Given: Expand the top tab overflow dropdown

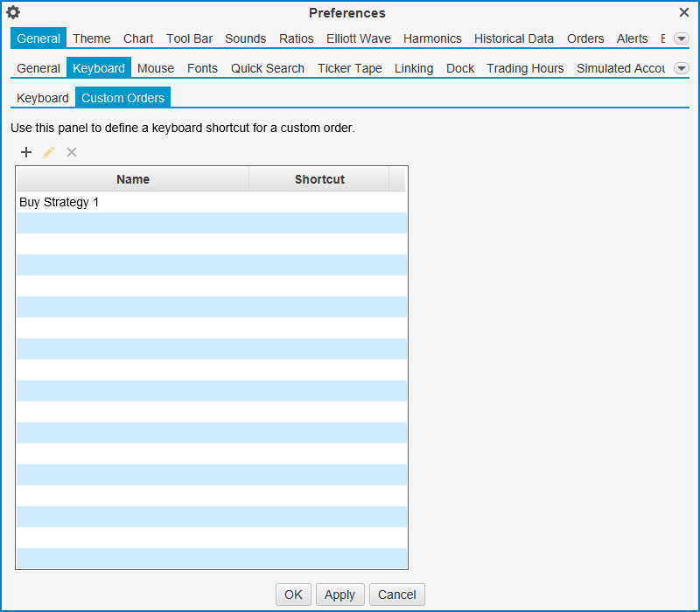Looking at the screenshot, I should click(x=682, y=38).
